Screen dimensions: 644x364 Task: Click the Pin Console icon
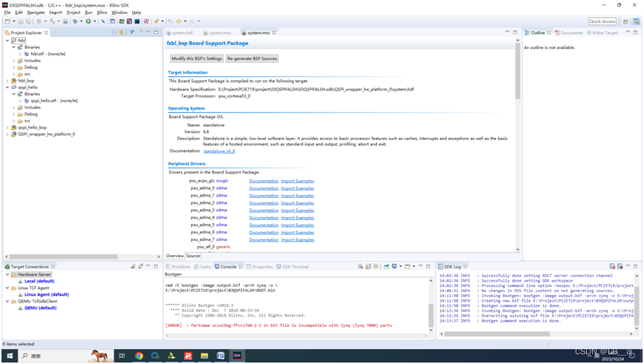coord(386,266)
